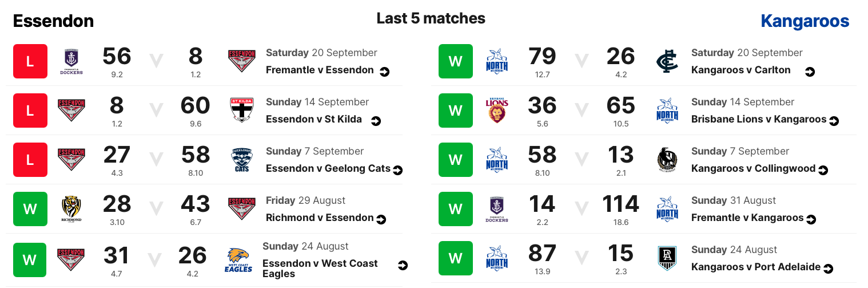Open the Essendon v Geelong Cats match
868x288 pixels.
[328, 168]
